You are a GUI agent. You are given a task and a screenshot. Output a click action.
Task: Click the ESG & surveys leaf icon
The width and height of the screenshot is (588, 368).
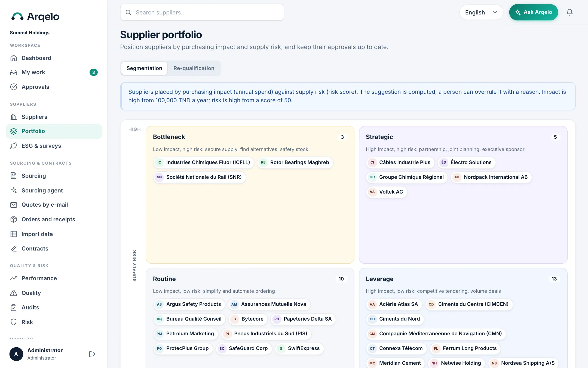point(14,146)
